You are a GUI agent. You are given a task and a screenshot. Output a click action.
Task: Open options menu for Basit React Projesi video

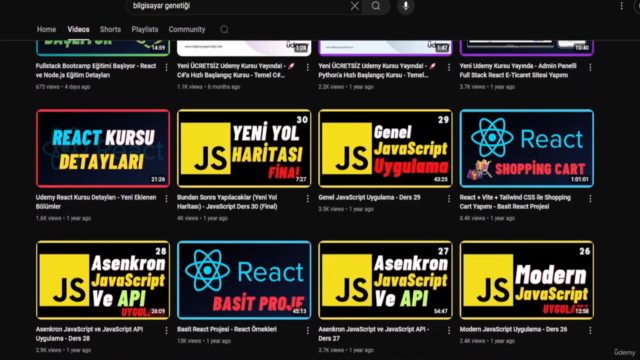click(307, 330)
